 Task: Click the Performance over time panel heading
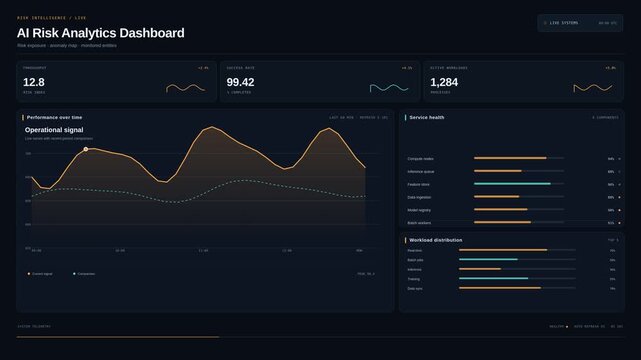pyautogui.click(x=54, y=117)
